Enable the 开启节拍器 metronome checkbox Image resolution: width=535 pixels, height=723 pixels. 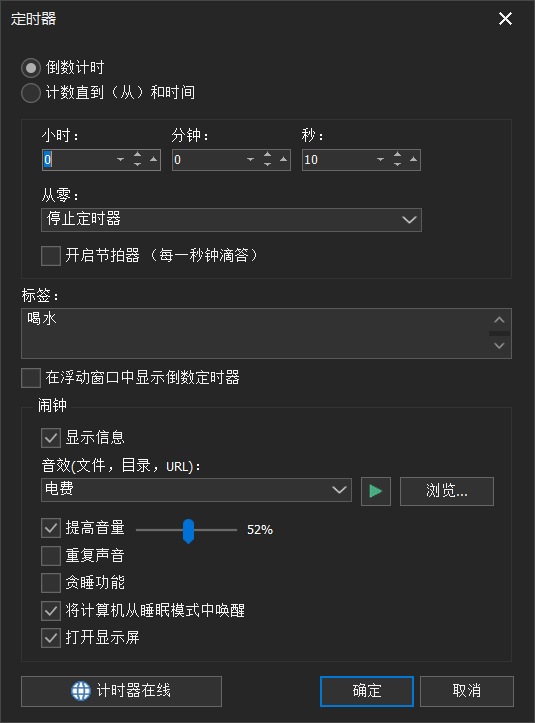point(51,255)
